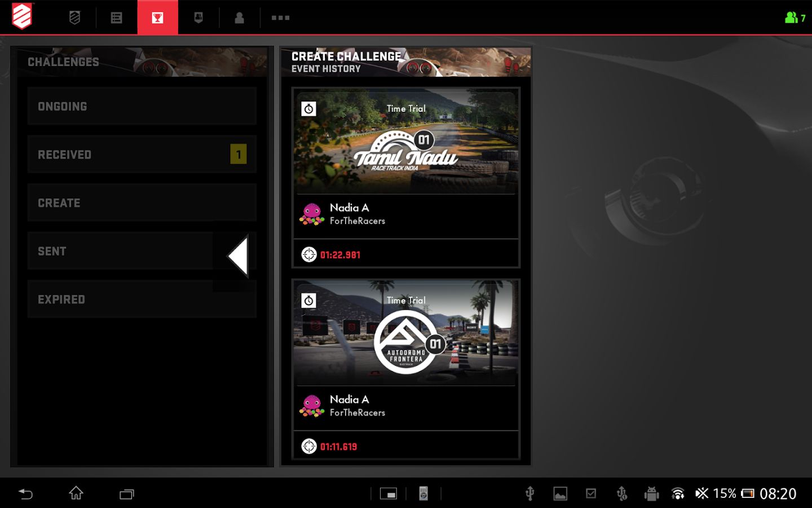The image size is (812, 508).
Task: Open the grey shield badge tab
Action: (74, 17)
